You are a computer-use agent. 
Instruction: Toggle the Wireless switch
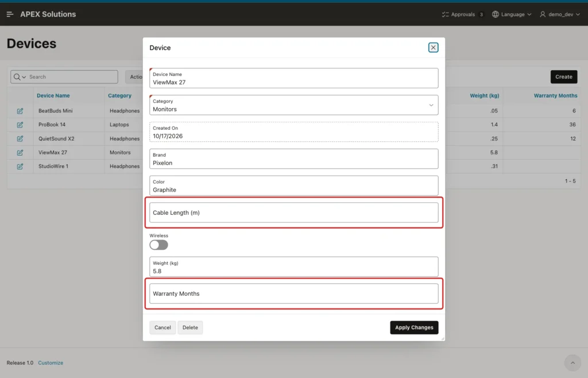(158, 245)
